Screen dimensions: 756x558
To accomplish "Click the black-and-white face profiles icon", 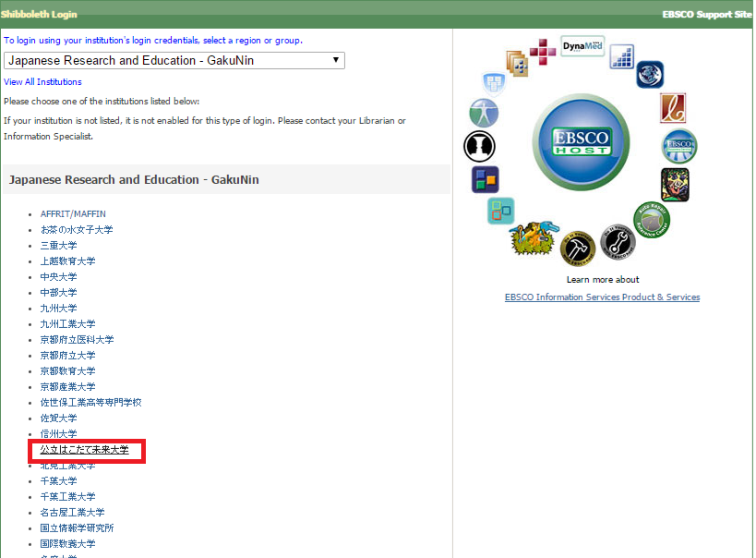I will (479, 146).
